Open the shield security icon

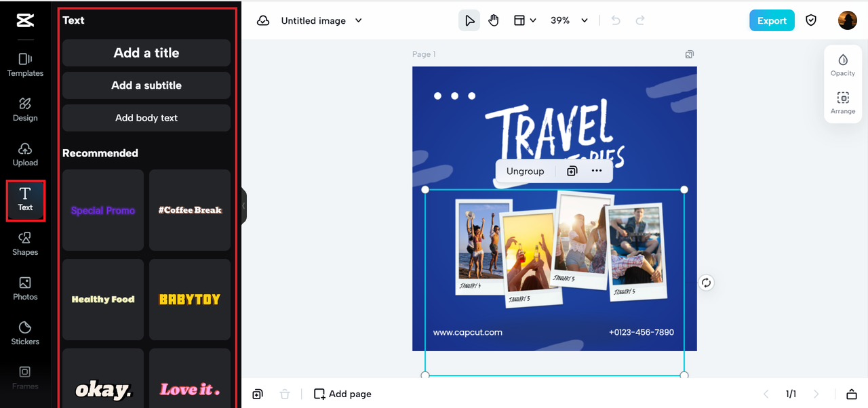pyautogui.click(x=811, y=20)
